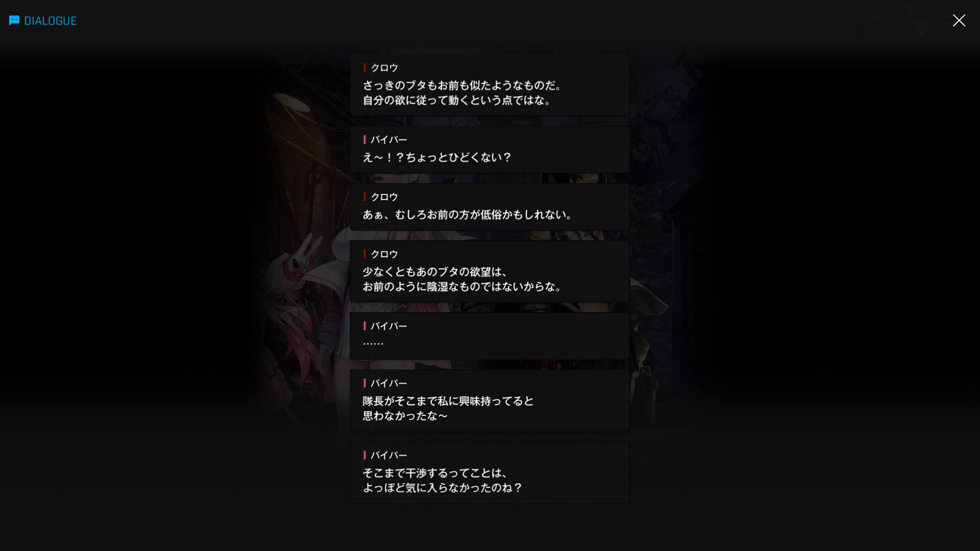Select Crow's line about the pig's desires

(x=489, y=85)
